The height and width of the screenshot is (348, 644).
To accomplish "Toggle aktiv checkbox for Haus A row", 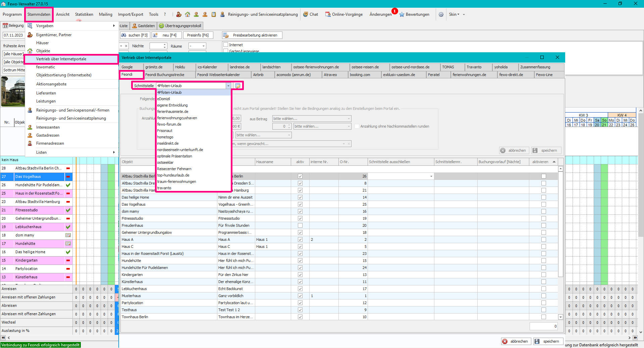I will [300, 239].
